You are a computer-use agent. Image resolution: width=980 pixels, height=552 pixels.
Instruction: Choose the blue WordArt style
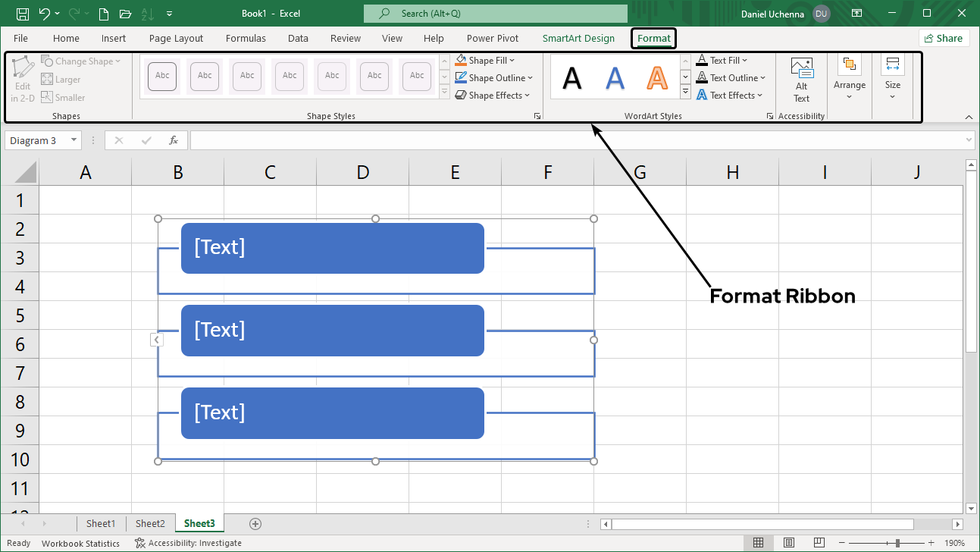(x=615, y=76)
